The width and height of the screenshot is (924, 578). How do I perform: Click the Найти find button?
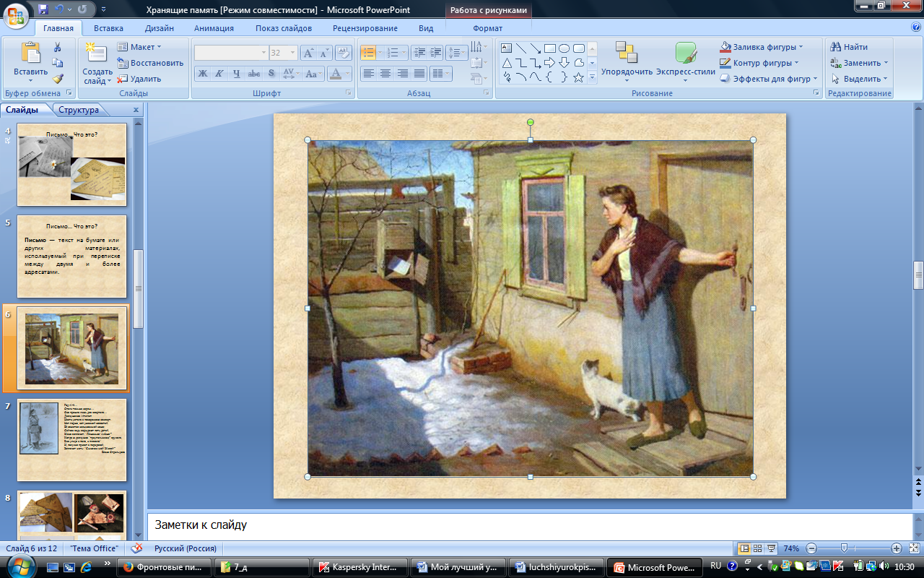point(849,47)
